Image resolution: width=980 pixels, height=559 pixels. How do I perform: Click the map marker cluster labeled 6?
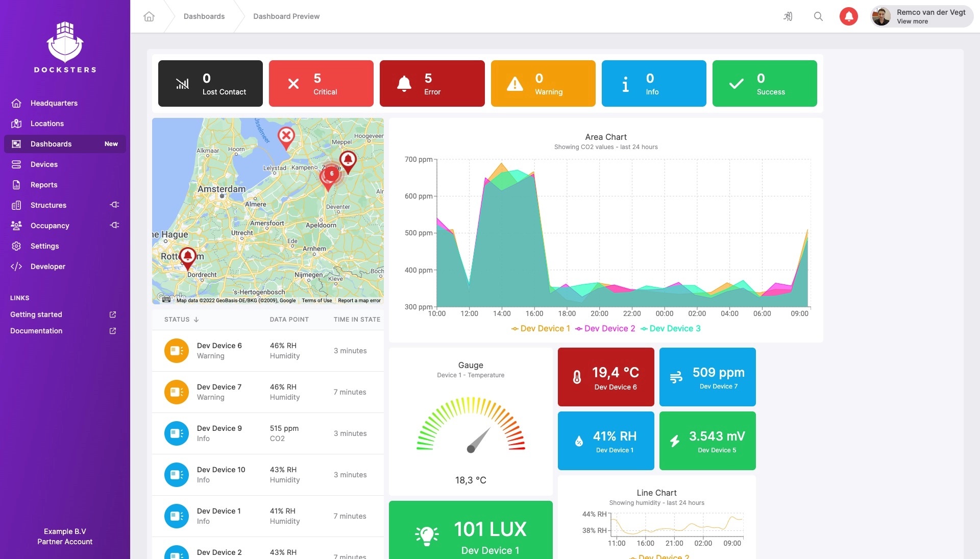[x=331, y=174]
